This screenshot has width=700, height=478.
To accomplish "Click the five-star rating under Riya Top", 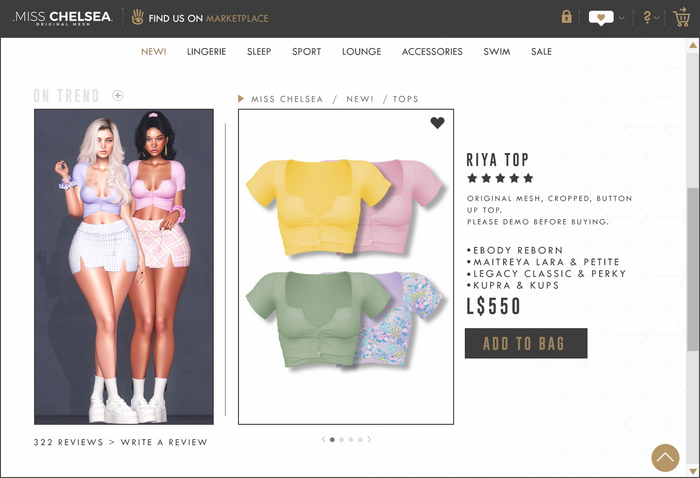I will tap(500, 179).
